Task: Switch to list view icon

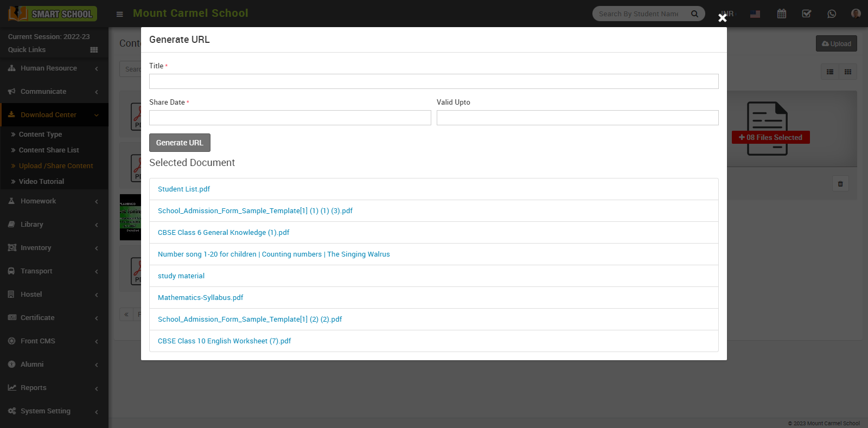Action: (x=830, y=72)
